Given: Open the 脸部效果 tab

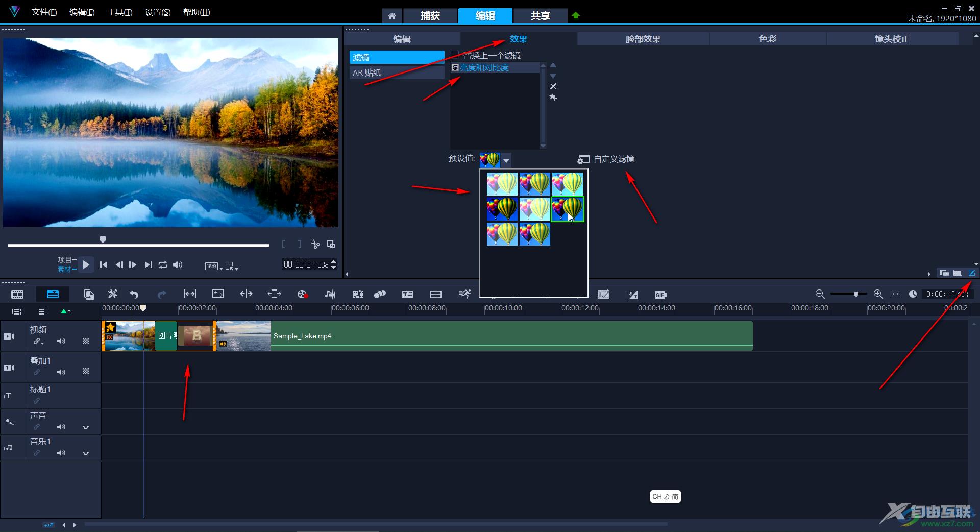Looking at the screenshot, I should [x=643, y=39].
